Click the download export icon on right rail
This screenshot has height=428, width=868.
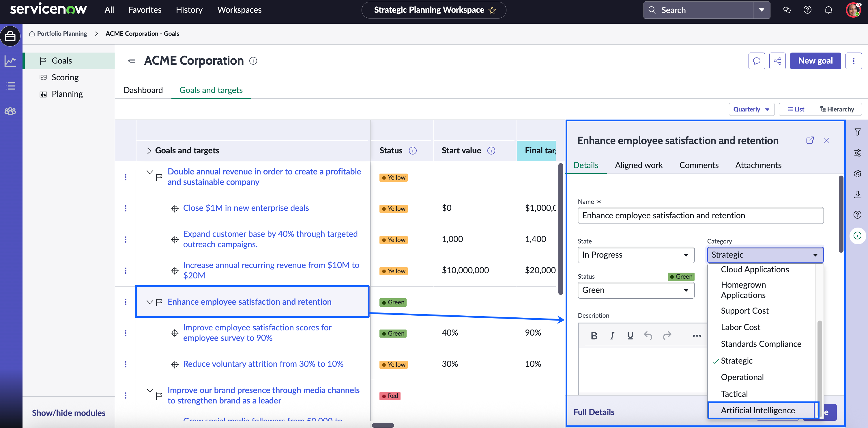point(858,194)
